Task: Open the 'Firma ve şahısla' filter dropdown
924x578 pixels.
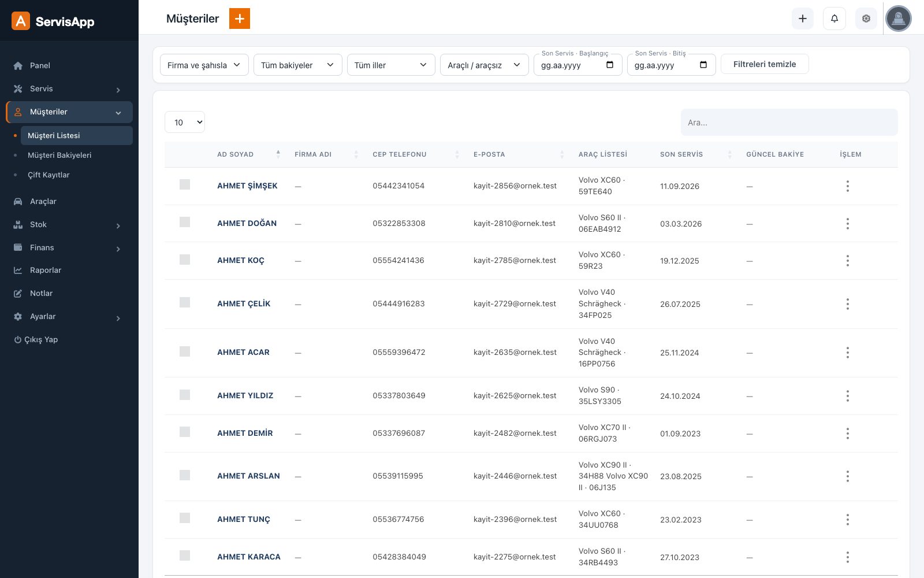Action: pos(204,65)
